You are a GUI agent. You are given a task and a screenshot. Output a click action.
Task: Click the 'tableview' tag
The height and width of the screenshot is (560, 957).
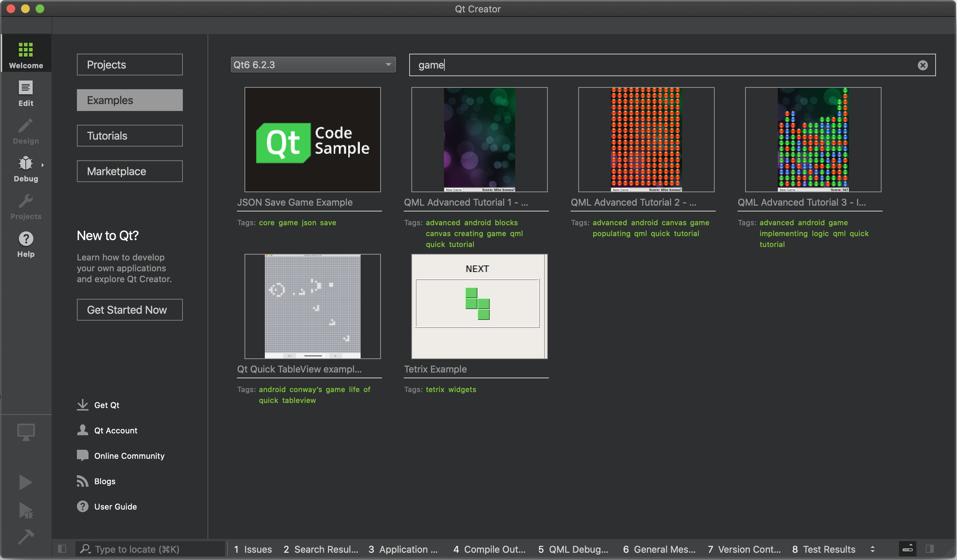click(x=299, y=400)
